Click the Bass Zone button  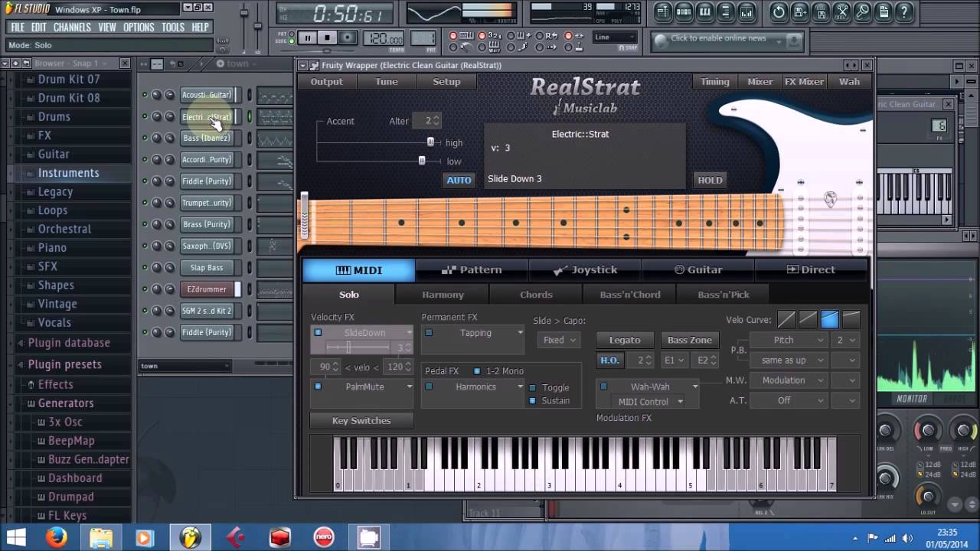(689, 340)
